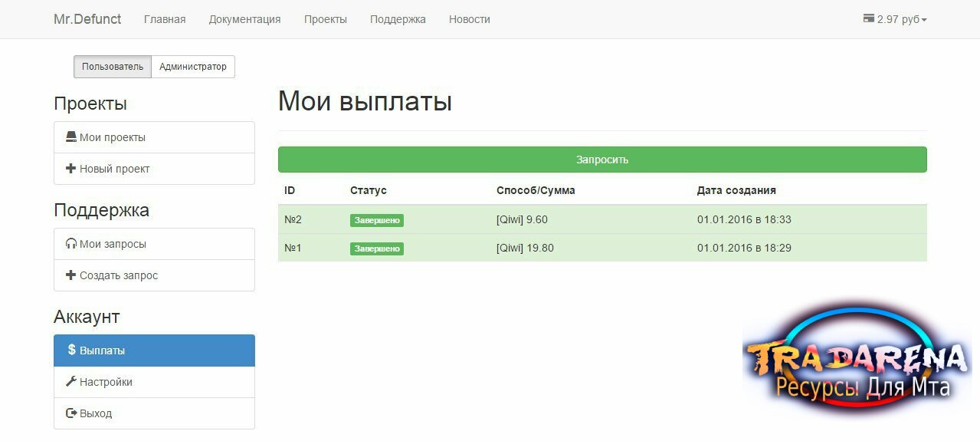The image size is (980, 441).
Task: Open the Главная nav item
Action: coord(165,19)
